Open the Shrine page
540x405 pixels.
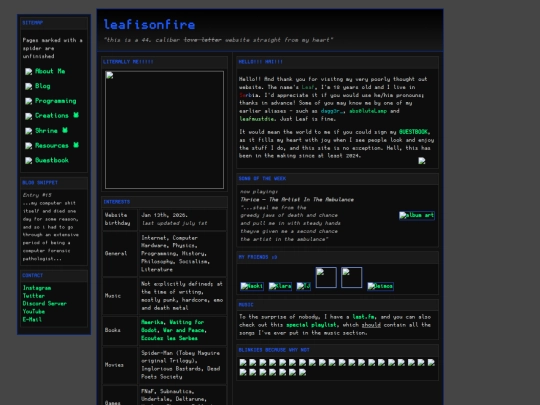pos(46,131)
